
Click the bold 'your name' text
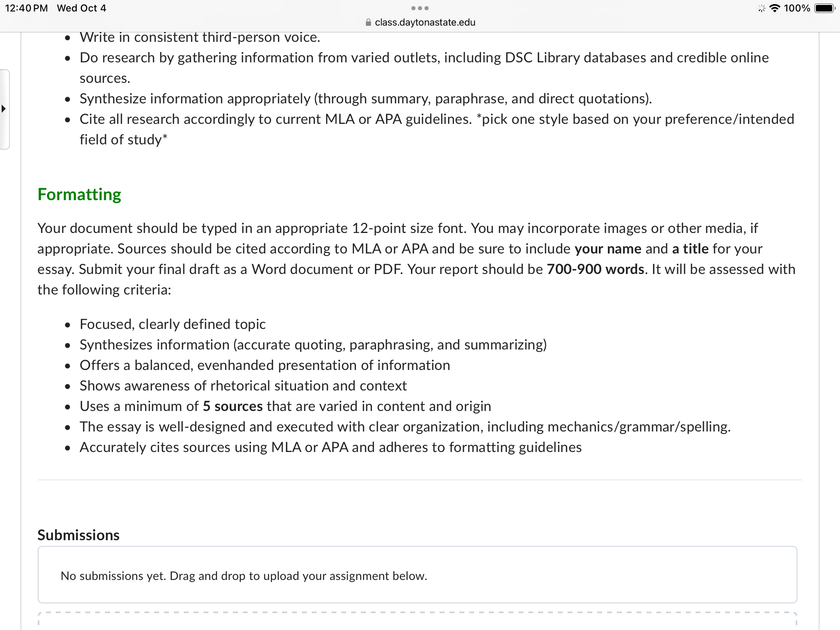click(608, 249)
